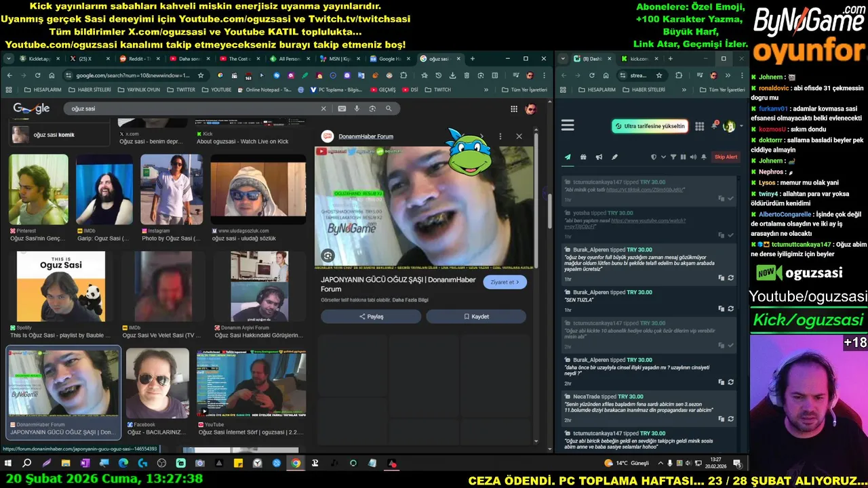Switch to the Kicklet.app tab
The width and height of the screenshot is (868, 488).
coord(39,59)
